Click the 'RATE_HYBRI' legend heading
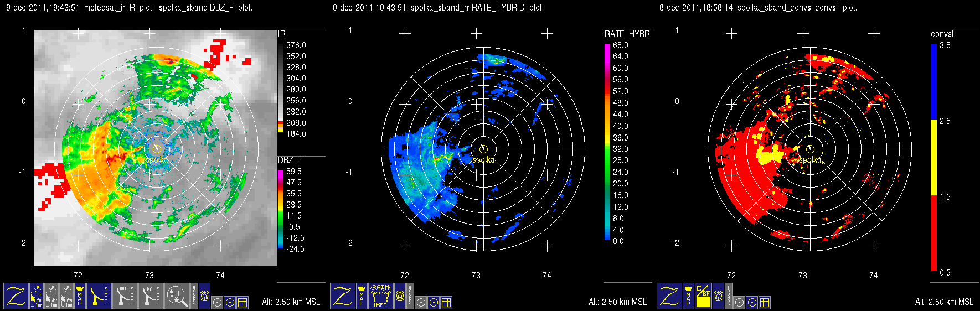Screen dimensions: 980x311 pyautogui.click(x=628, y=34)
